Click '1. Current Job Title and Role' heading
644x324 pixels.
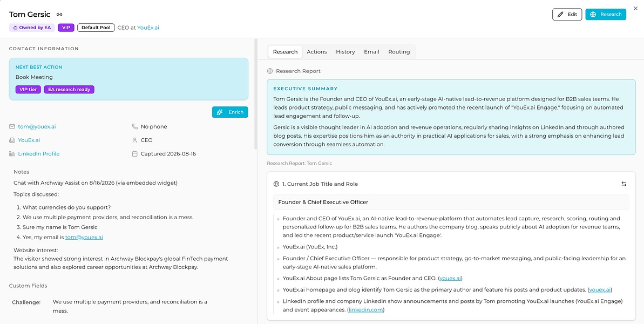click(320, 184)
